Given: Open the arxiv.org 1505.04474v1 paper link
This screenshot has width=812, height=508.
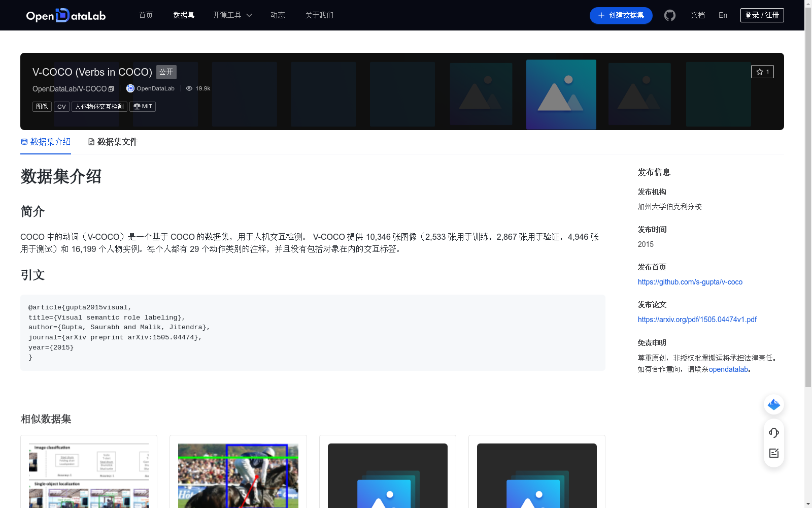Looking at the screenshot, I should [697, 320].
